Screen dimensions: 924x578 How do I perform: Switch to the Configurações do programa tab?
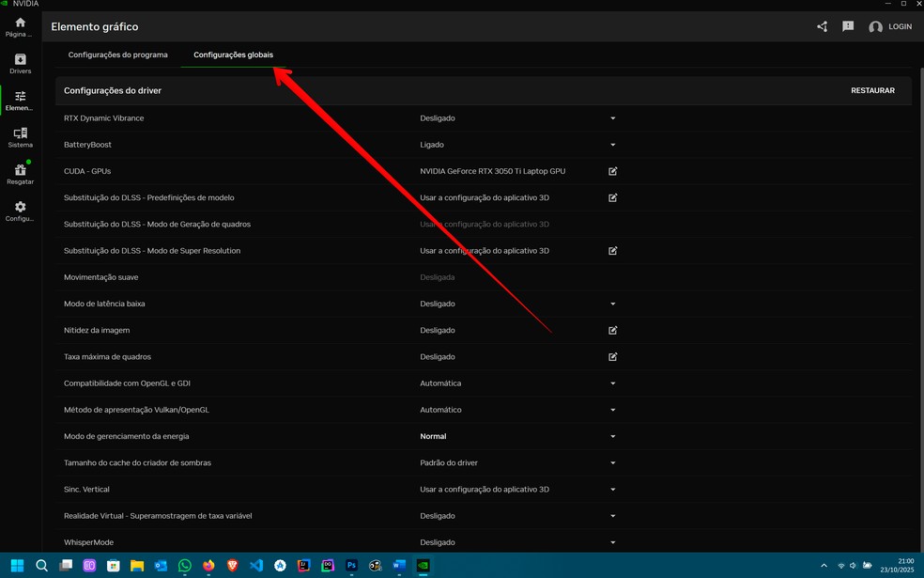point(117,55)
